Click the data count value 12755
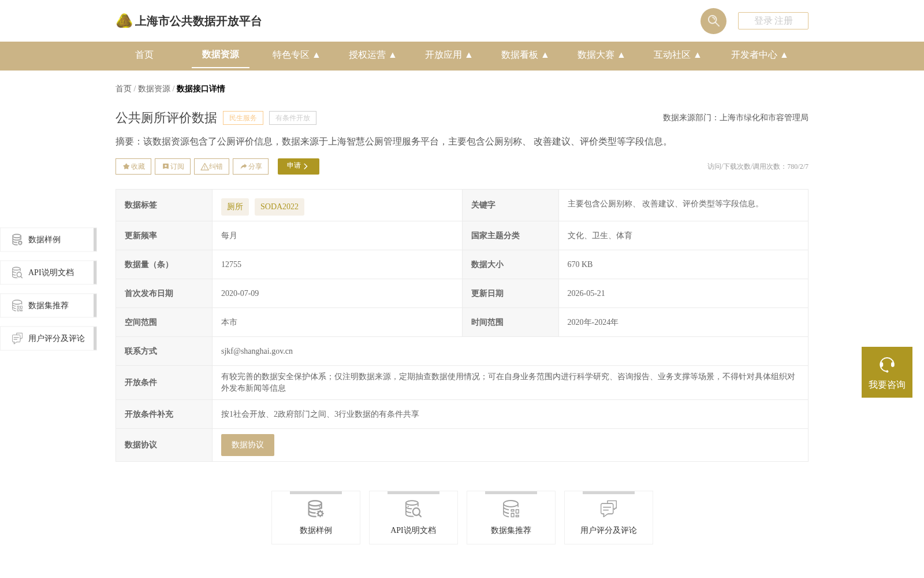This screenshot has height=578, width=924. tap(232, 265)
